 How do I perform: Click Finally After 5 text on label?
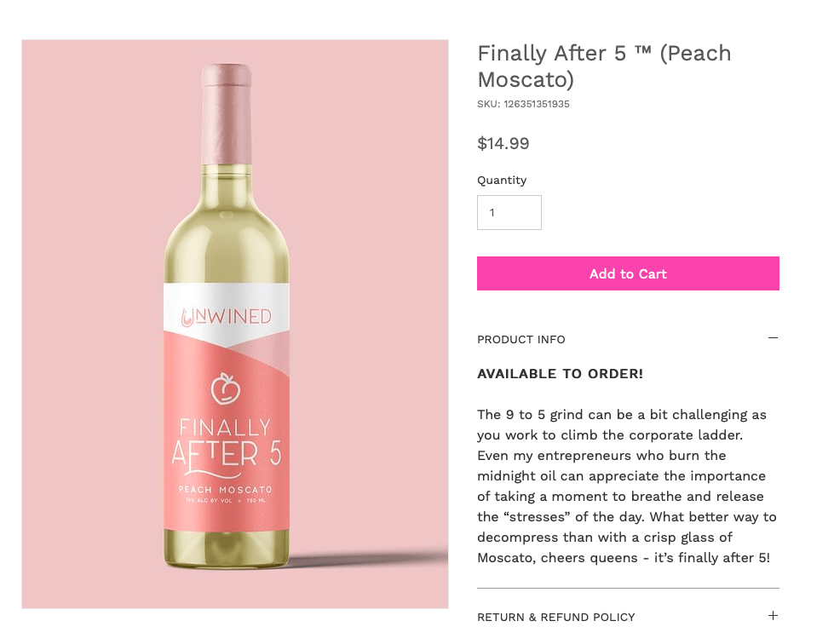pos(226,446)
